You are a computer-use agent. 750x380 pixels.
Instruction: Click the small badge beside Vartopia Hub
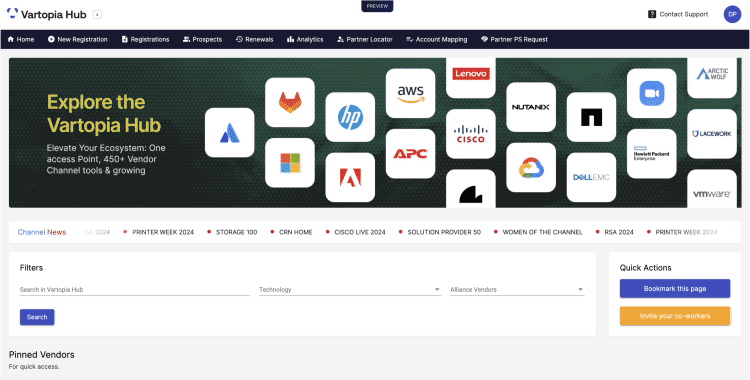[x=97, y=15]
